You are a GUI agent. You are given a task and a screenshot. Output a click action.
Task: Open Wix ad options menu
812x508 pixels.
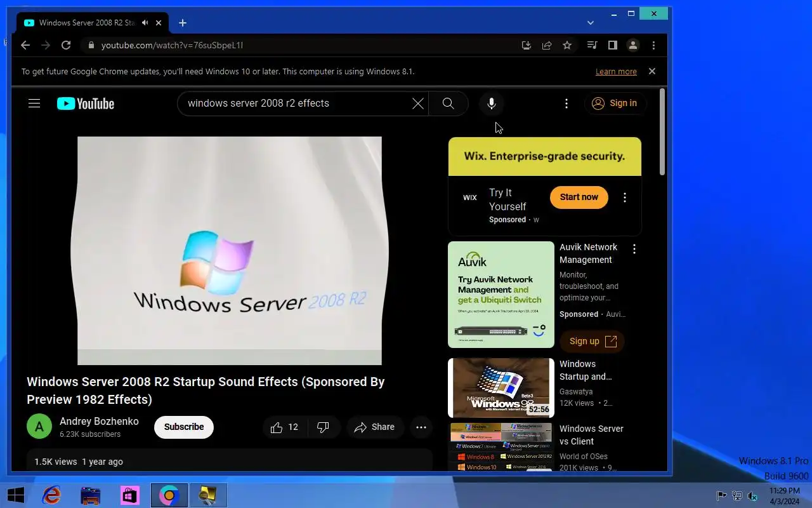click(x=625, y=197)
